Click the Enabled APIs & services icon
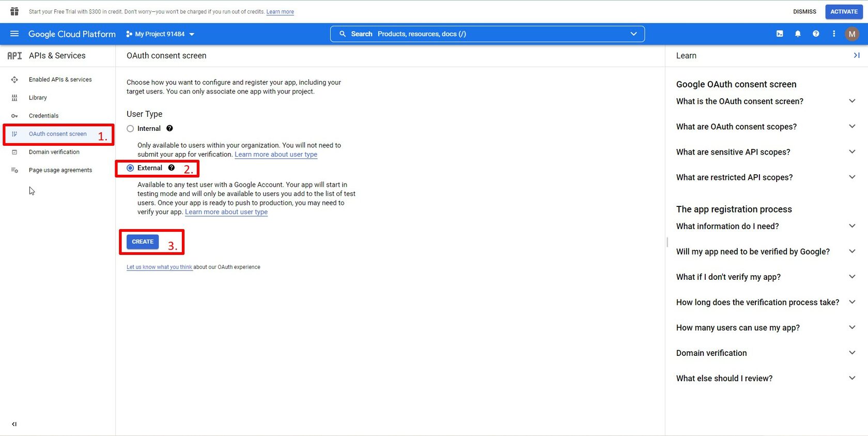868x436 pixels. click(14, 80)
